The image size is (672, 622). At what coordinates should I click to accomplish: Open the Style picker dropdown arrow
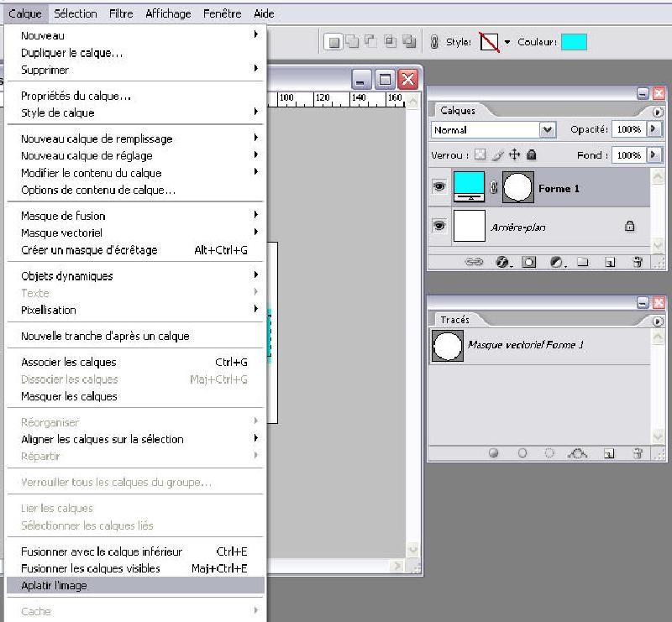(x=507, y=42)
